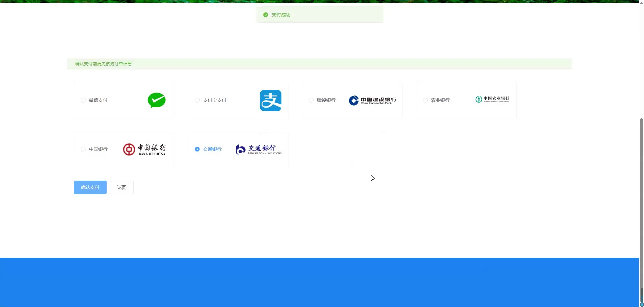Click the blue Alipay logo
The height and width of the screenshot is (307, 644).
(x=271, y=101)
